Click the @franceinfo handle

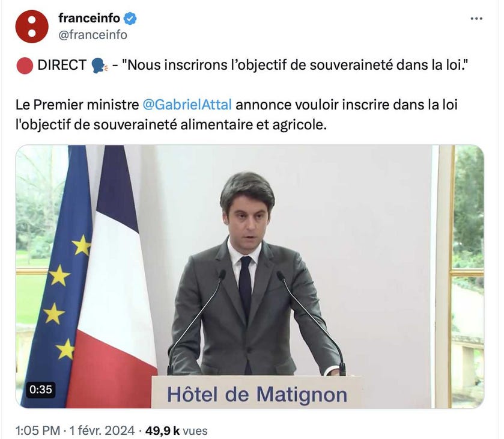[93, 35]
